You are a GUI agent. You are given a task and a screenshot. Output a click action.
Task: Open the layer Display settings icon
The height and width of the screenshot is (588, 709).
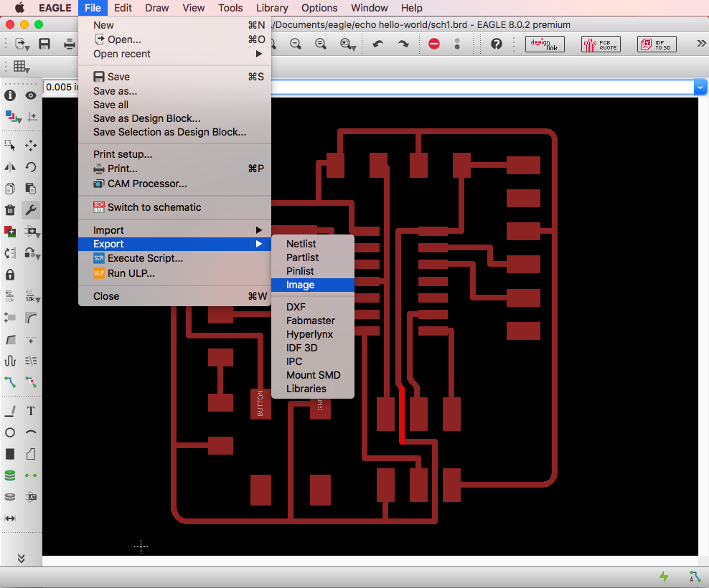tap(12, 118)
